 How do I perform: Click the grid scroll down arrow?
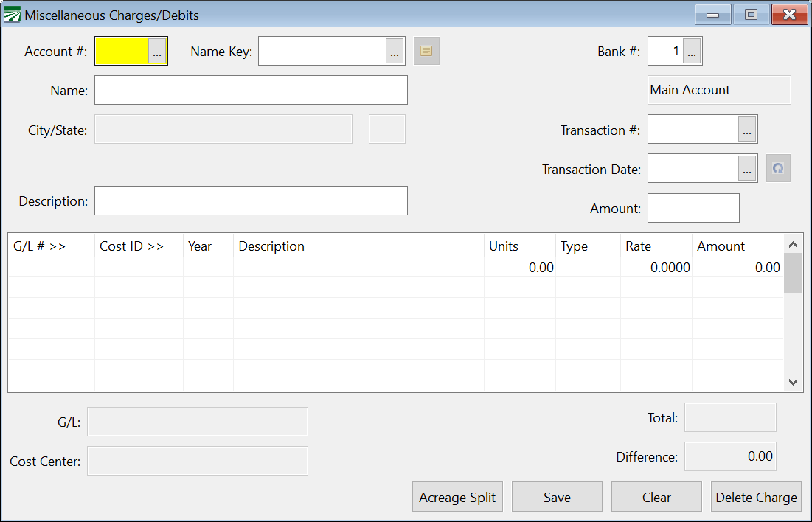click(x=793, y=382)
